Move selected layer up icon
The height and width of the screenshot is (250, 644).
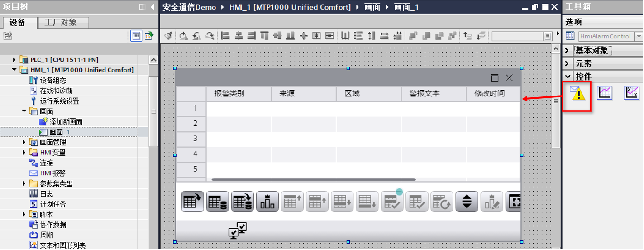(468, 36)
